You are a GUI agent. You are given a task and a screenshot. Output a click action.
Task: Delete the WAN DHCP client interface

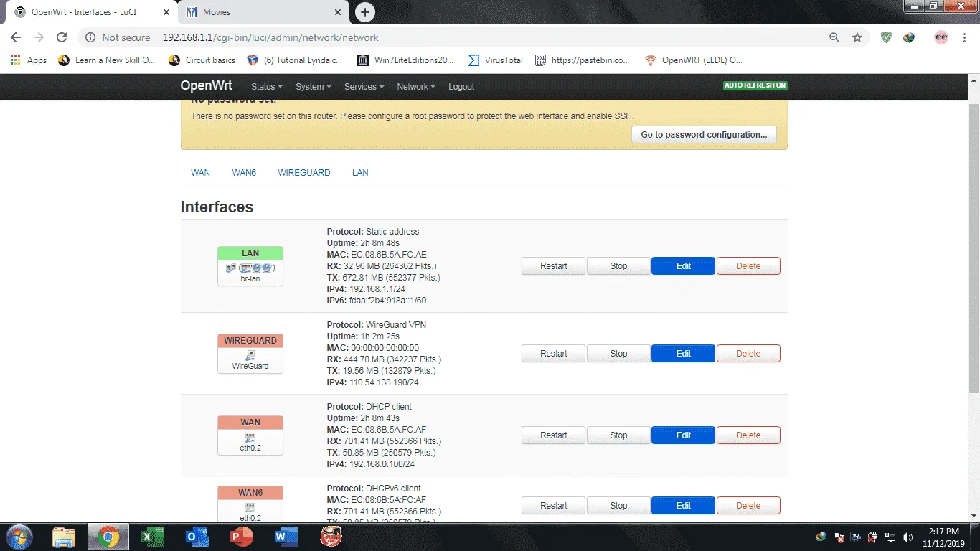tap(748, 435)
